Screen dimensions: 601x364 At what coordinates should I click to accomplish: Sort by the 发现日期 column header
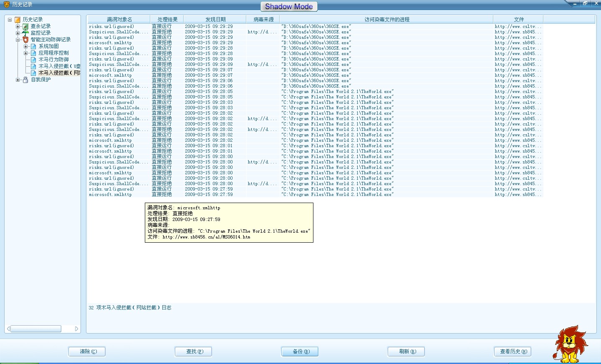pyautogui.click(x=215, y=20)
